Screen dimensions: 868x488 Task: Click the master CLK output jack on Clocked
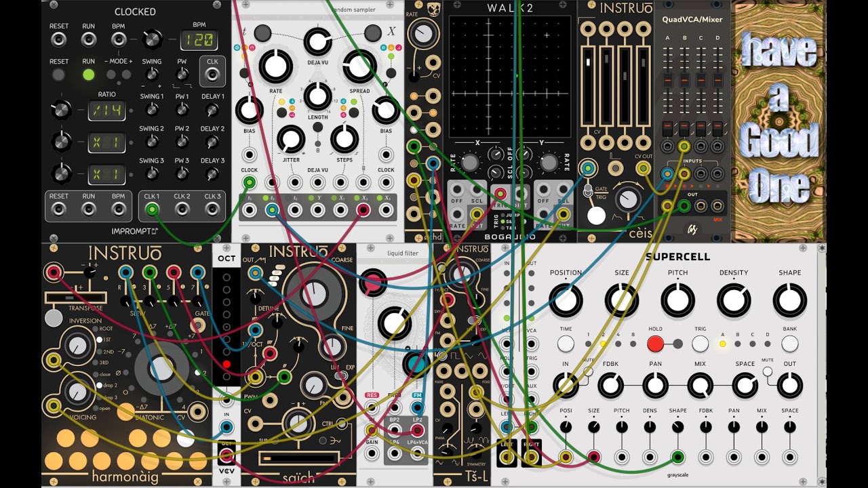[x=212, y=75]
